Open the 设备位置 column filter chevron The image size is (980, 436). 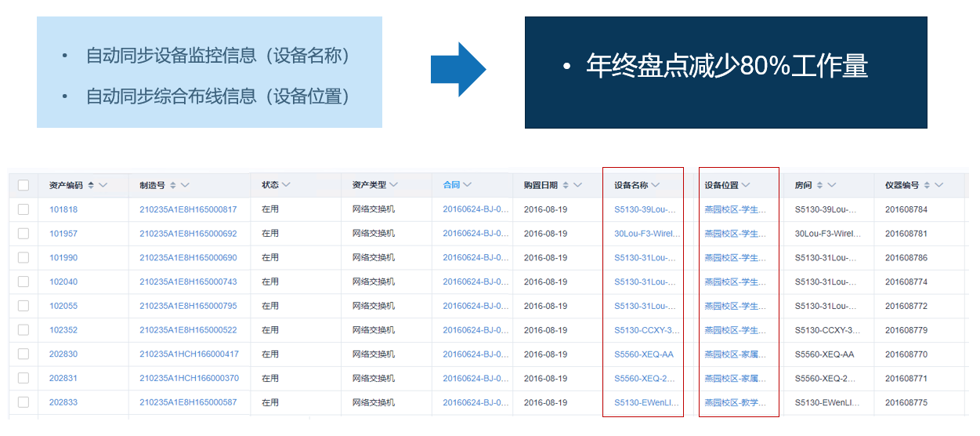click(x=746, y=185)
